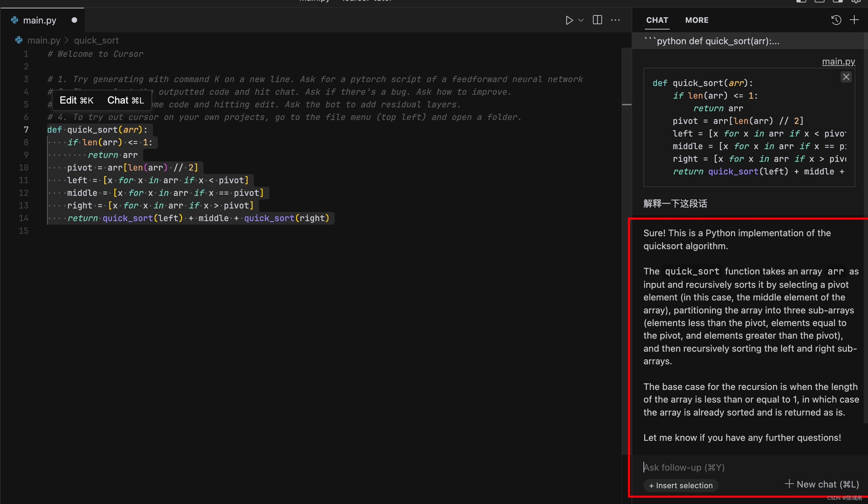Toggle the Edit mode shortcut label
This screenshot has height=504, width=868.
pyautogui.click(x=76, y=100)
